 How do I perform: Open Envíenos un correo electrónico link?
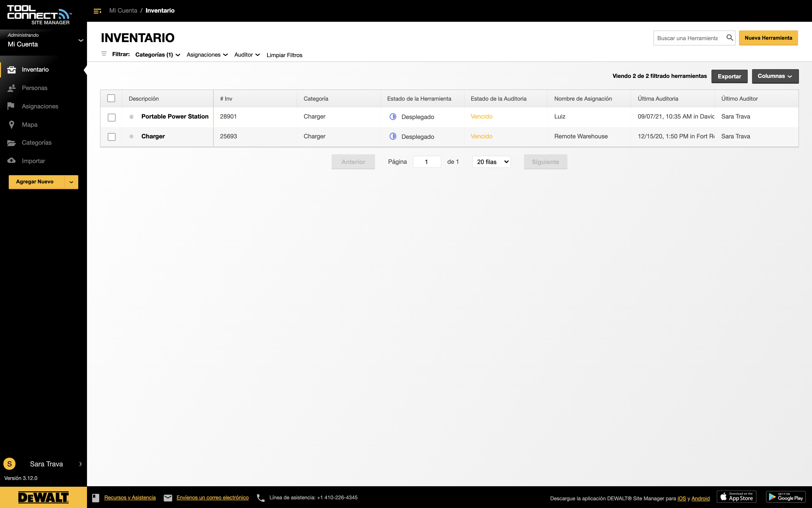212,498
